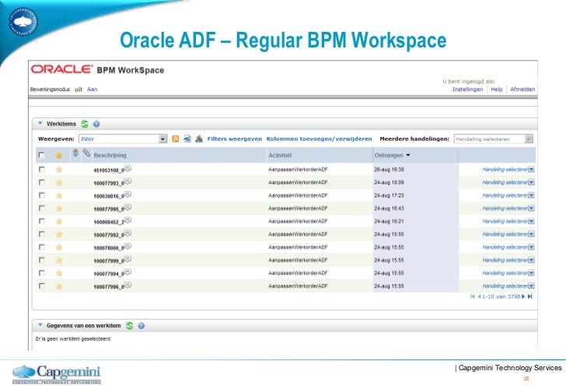This screenshot has width=566, height=392.
Task: Check the box for item 100077995_0
Action: click(x=42, y=208)
